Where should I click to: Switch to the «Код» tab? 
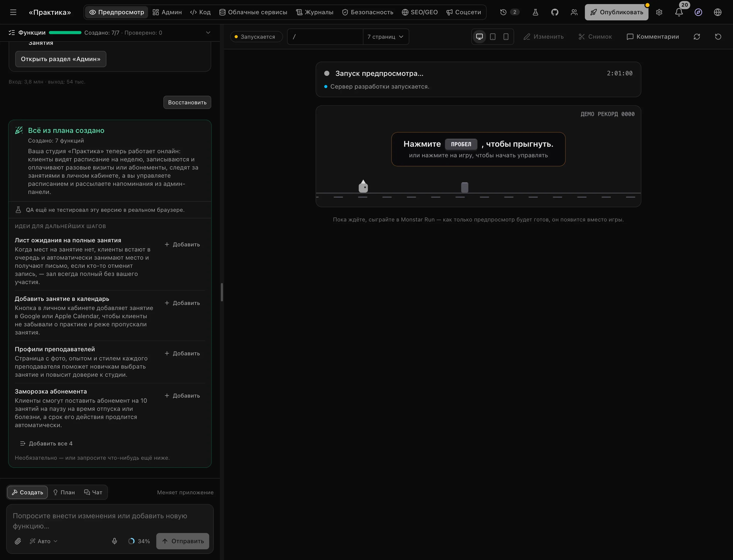(x=200, y=12)
